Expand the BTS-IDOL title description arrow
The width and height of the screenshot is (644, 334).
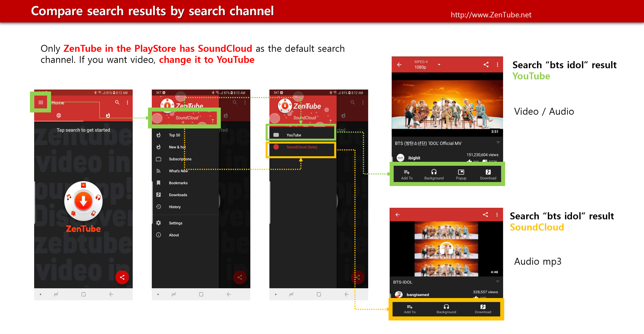point(497,281)
